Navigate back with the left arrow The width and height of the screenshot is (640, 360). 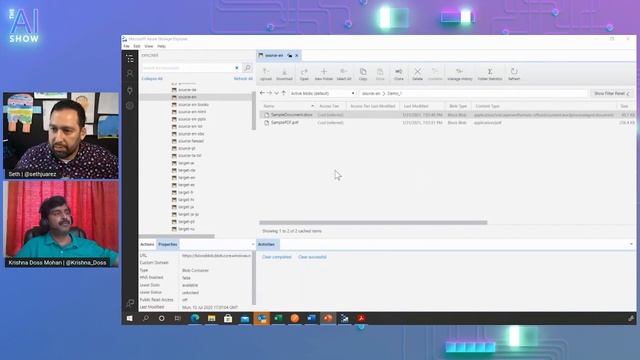[262, 93]
